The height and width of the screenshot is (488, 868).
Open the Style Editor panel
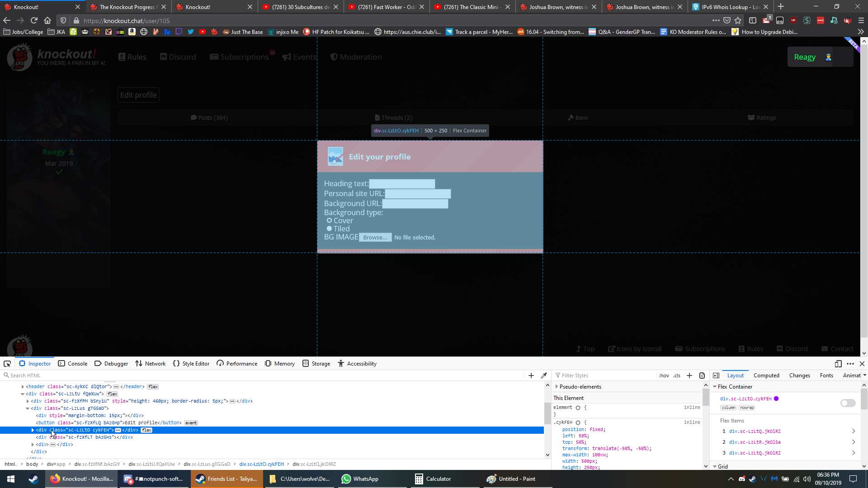[x=191, y=364]
